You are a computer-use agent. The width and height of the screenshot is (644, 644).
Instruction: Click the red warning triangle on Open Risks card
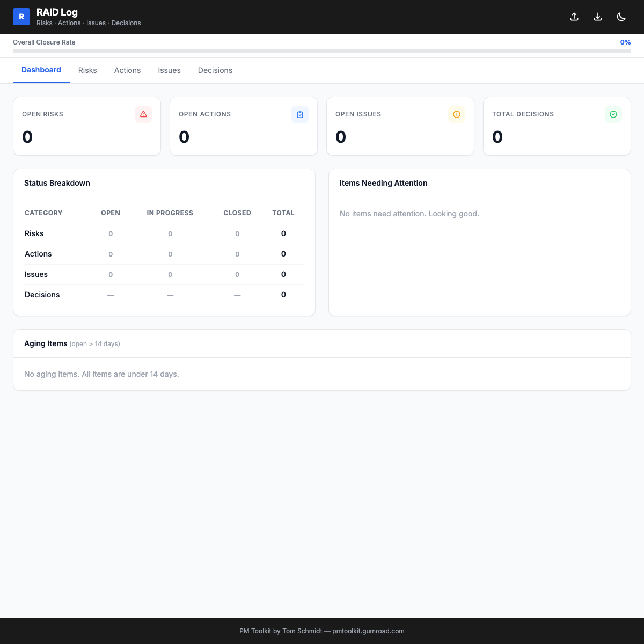click(143, 114)
